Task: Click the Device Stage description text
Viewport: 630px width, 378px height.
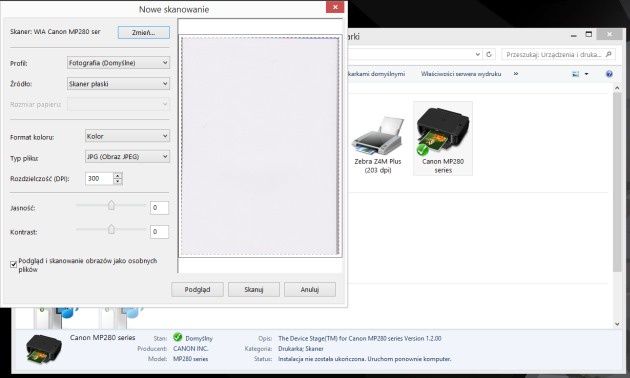Action: [x=360, y=339]
